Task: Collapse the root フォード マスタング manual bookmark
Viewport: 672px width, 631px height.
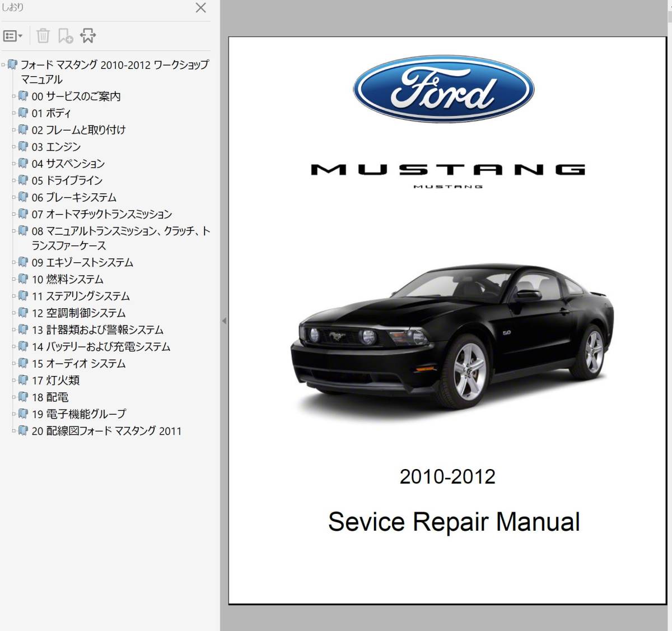Action: [3, 65]
